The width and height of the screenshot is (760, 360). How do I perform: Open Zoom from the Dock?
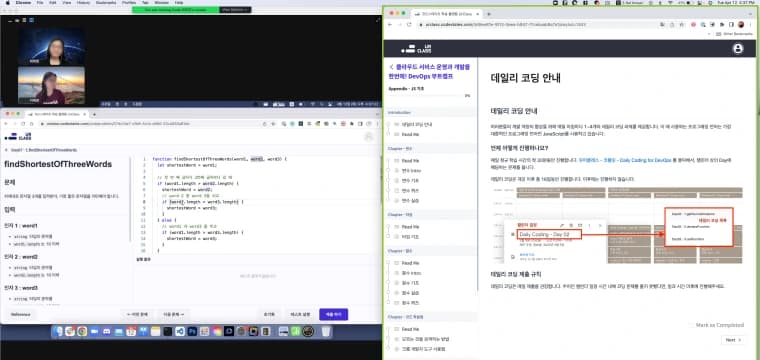click(95, 332)
